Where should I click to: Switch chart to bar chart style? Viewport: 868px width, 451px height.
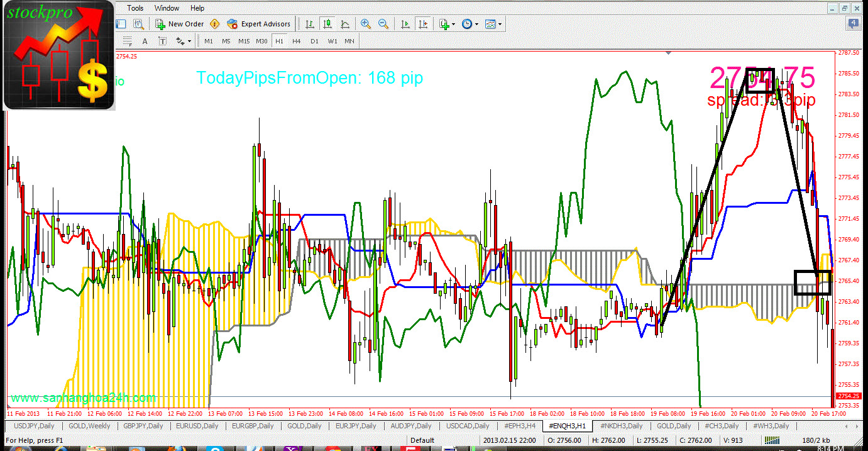(x=310, y=24)
